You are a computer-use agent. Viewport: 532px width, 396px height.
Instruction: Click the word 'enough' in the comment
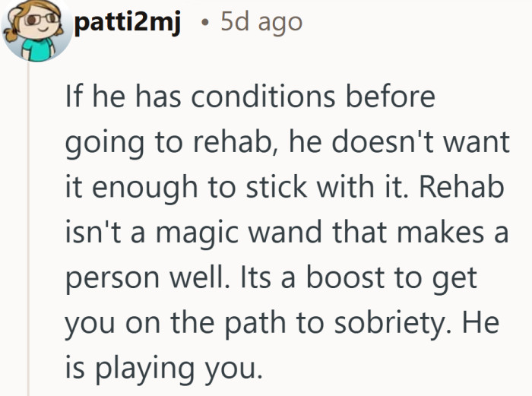click(x=145, y=187)
